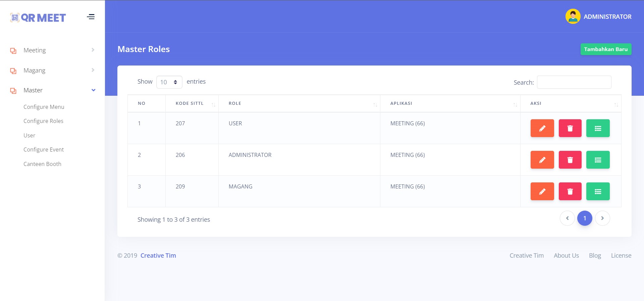Screen dimensions: 644x301
Task: Click the QR MEET logo
Action: coord(38,17)
